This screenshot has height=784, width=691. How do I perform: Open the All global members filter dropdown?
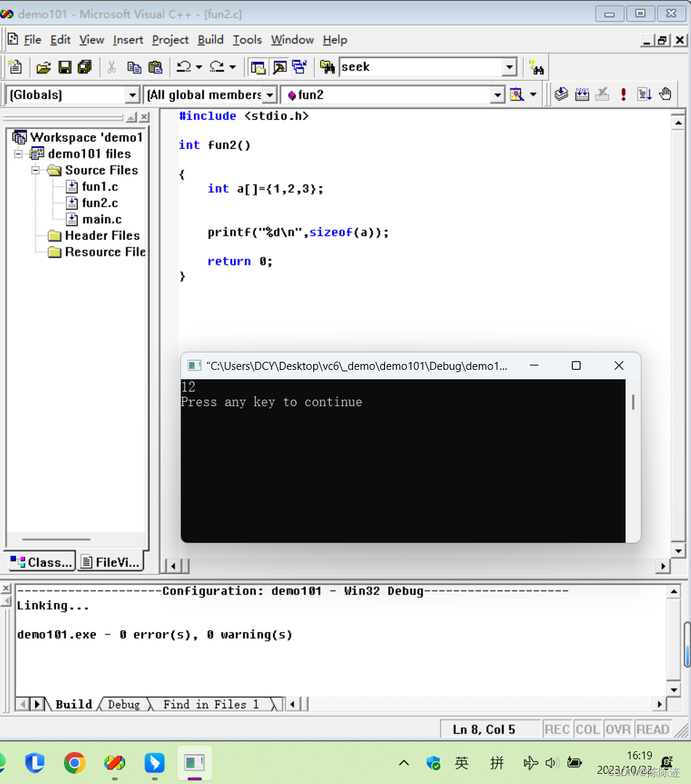270,95
